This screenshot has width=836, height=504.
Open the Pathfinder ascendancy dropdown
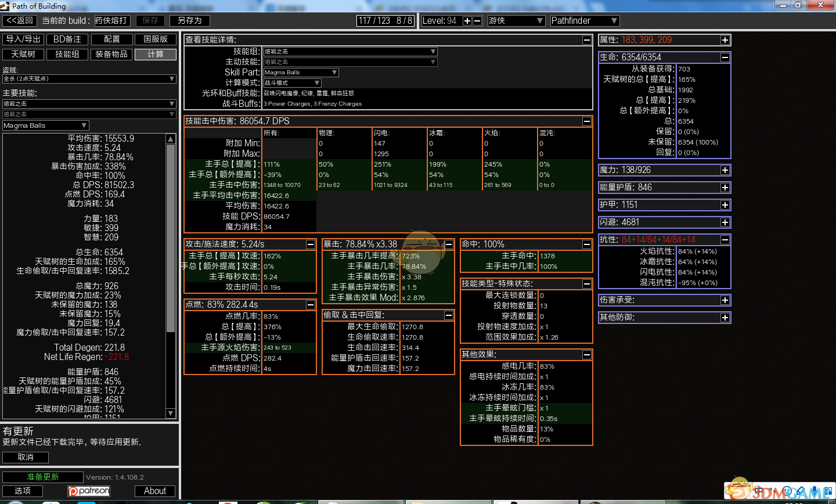(x=584, y=21)
